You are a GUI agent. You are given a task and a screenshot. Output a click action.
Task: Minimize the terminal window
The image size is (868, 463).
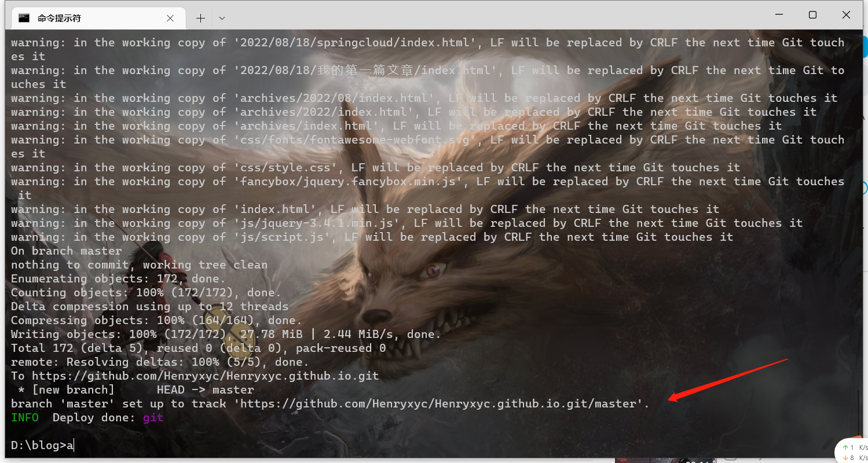click(779, 15)
